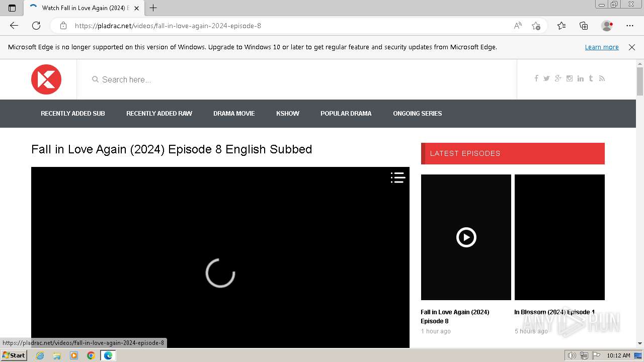The image size is (644, 362).
Task: Open the Facebook social icon
Action: click(x=536, y=78)
